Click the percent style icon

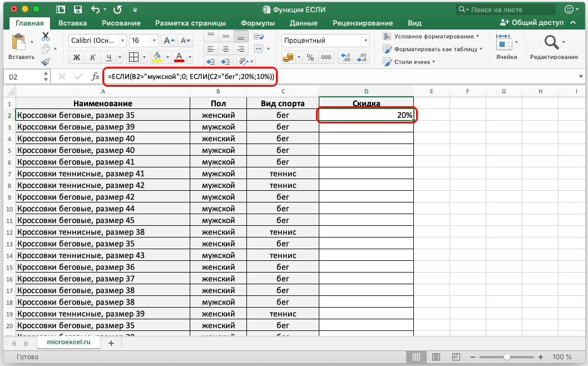tap(310, 57)
